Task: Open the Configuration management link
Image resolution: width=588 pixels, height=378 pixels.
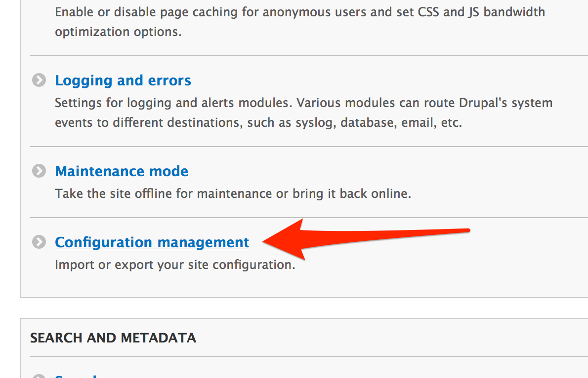Action: click(152, 242)
